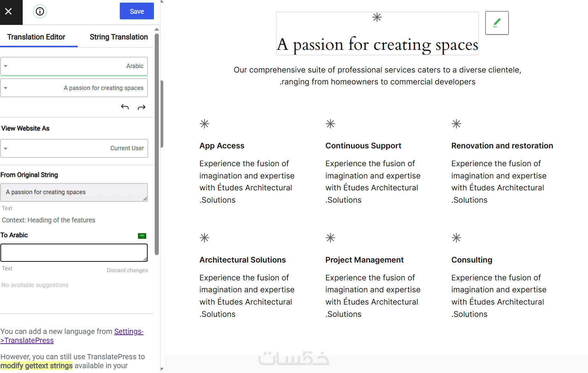The height and width of the screenshot is (373, 588).
Task: Click asterisk icon above App Access
Action: (205, 124)
